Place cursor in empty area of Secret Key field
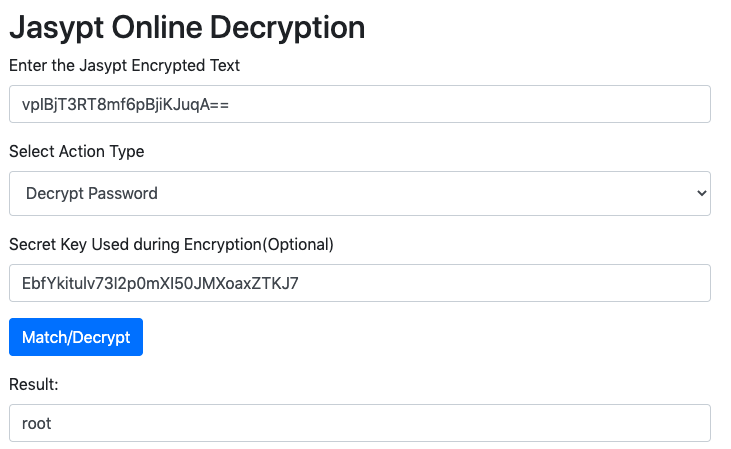 tap(503, 283)
